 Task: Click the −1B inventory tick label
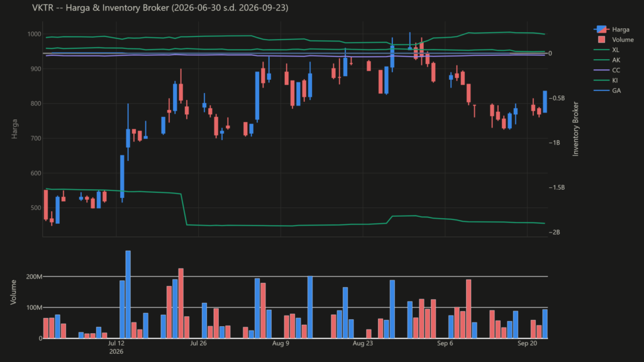coord(554,143)
